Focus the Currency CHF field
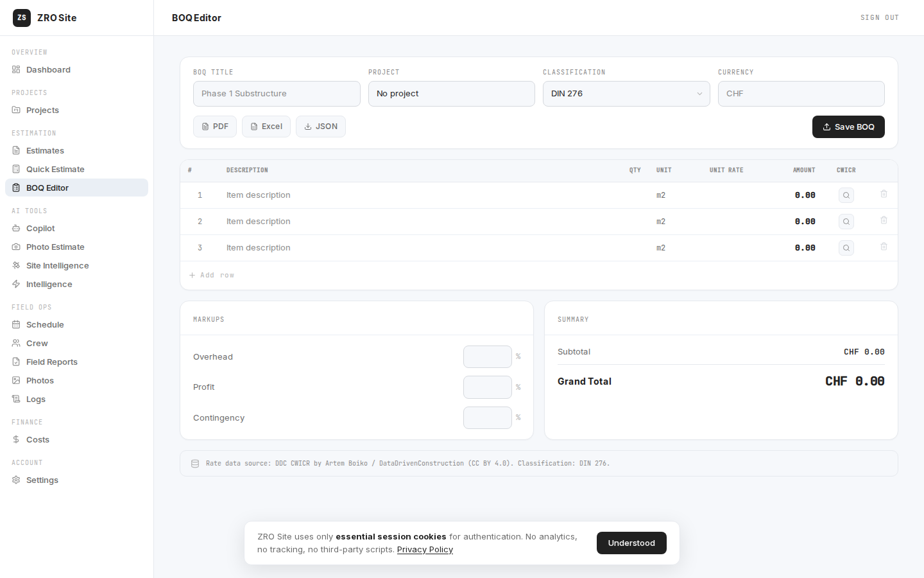The width and height of the screenshot is (924, 578). pyautogui.click(x=801, y=94)
